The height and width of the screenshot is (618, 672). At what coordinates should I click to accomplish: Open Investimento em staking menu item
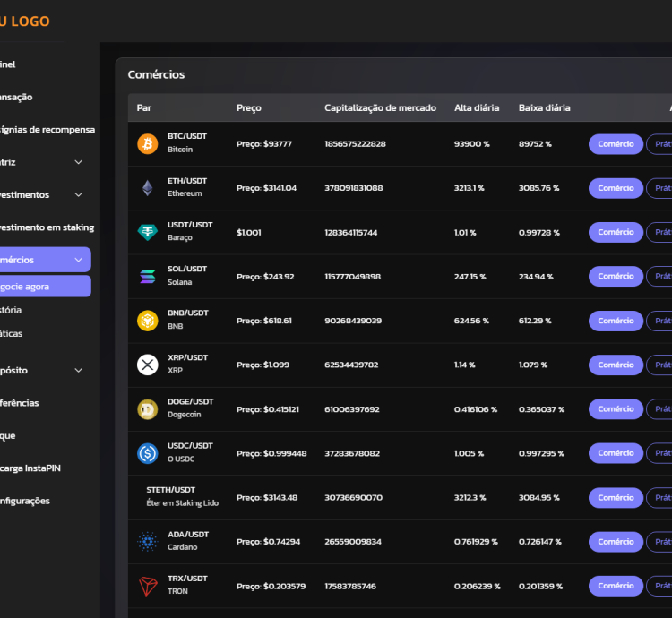[x=47, y=227]
